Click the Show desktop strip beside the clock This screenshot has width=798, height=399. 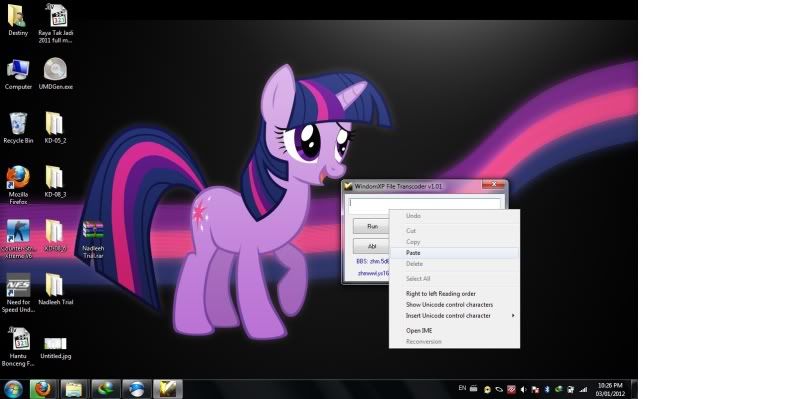pyautogui.click(x=634, y=389)
